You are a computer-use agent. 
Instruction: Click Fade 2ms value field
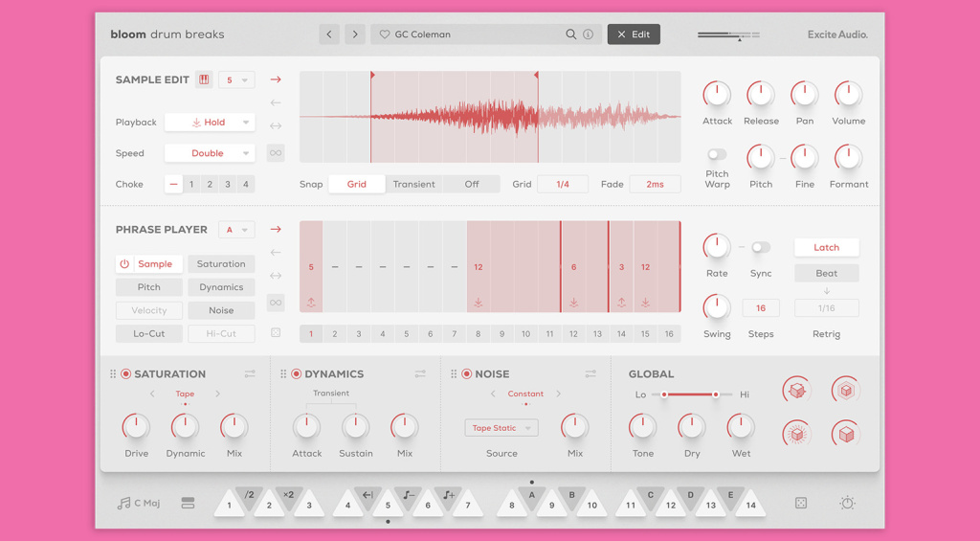tap(655, 185)
